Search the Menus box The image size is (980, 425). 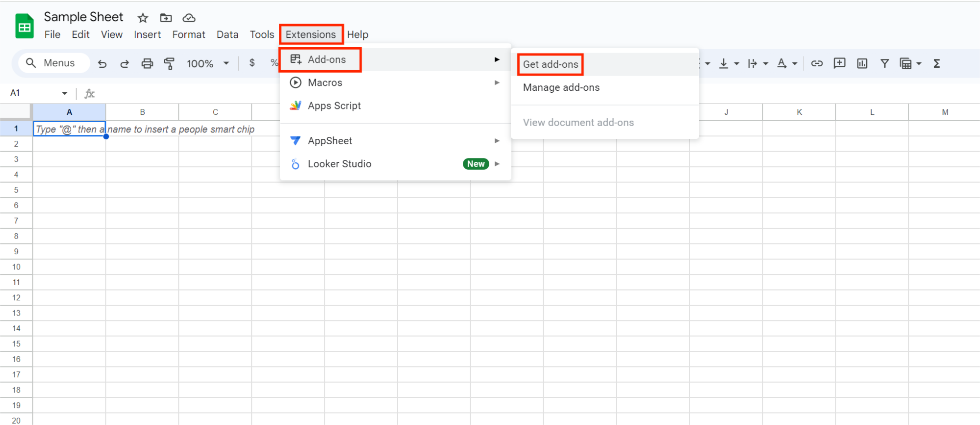point(54,63)
